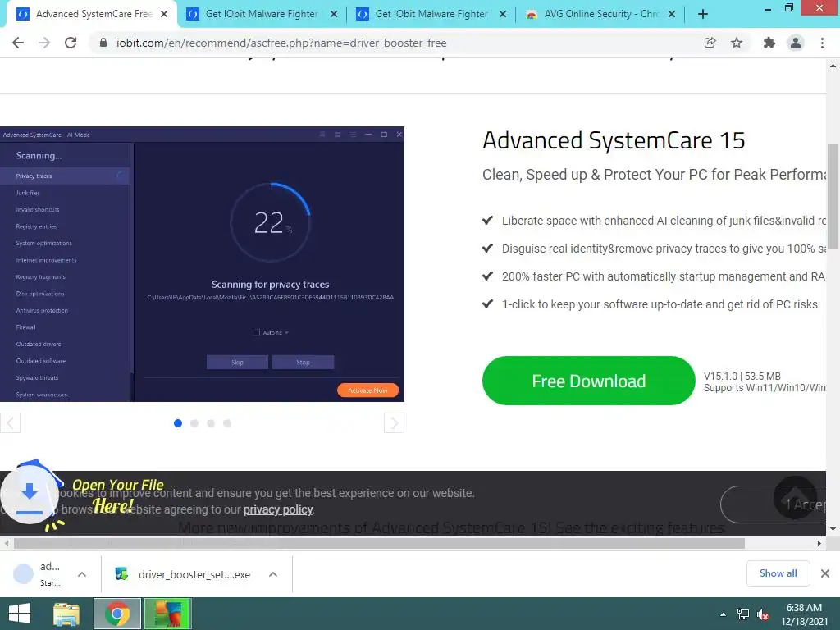
Task: Go back to the previous page
Action: tap(18, 43)
